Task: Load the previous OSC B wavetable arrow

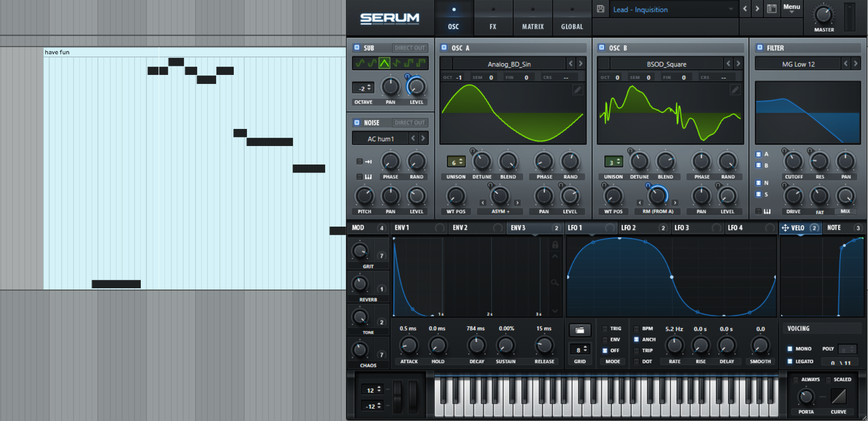Action: tap(728, 64)
